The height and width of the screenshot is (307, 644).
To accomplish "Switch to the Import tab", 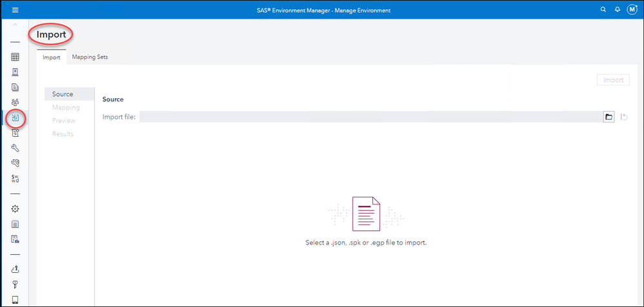I will [52, 57].
